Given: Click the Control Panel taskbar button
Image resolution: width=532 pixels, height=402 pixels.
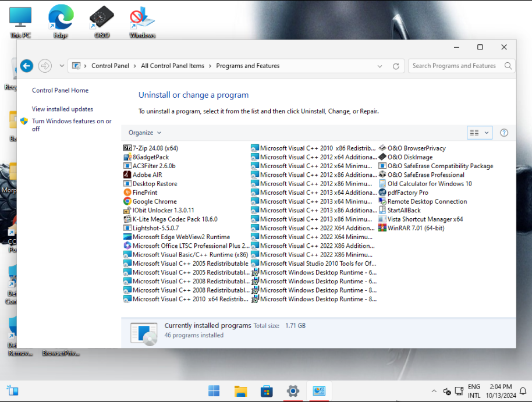Looking at the screenshot, I should 319,391.
